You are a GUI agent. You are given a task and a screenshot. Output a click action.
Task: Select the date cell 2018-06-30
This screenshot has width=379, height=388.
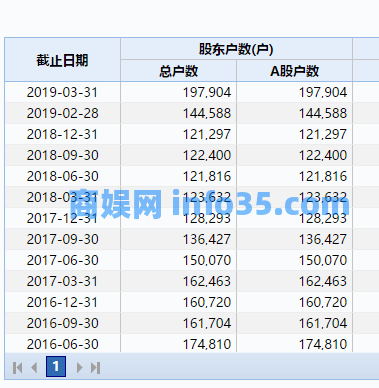tap(62, 176)
